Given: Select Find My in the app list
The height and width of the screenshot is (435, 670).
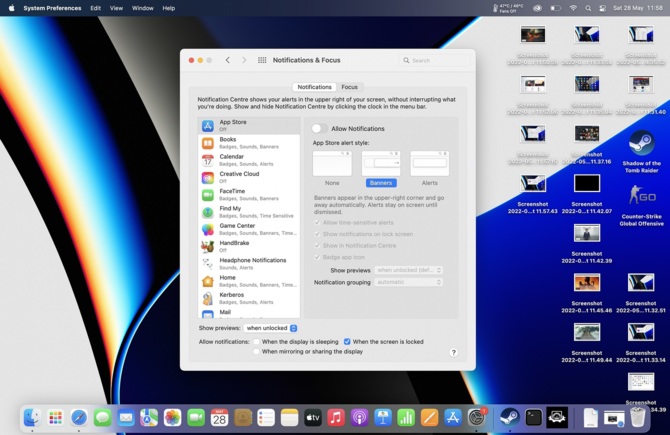Looking at the screenshot, I should pos(249,212).
